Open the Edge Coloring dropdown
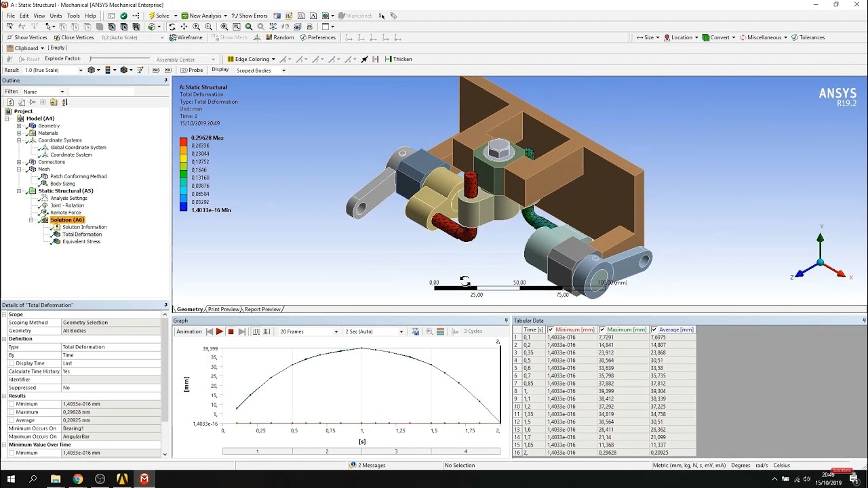Image resolution: width=868 pixels, height=488 pixels. (252, 59)
